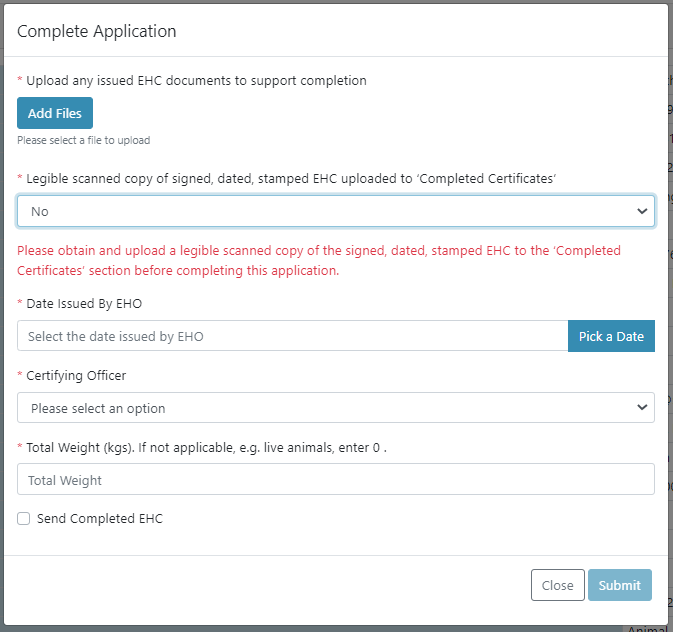The height and width of the screenshot is (632, 673).
Task: Focus the Date Issued By EHO field
Action: (292, 336)
